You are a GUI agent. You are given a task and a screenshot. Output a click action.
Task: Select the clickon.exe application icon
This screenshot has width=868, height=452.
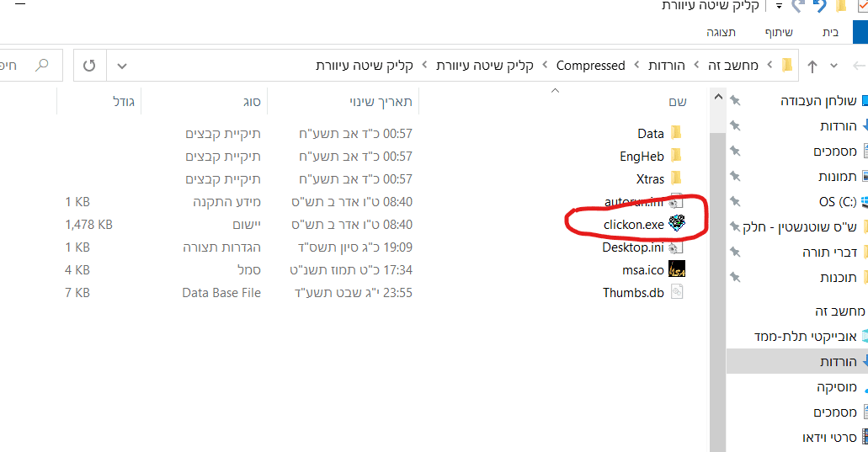tap(677, 224)
